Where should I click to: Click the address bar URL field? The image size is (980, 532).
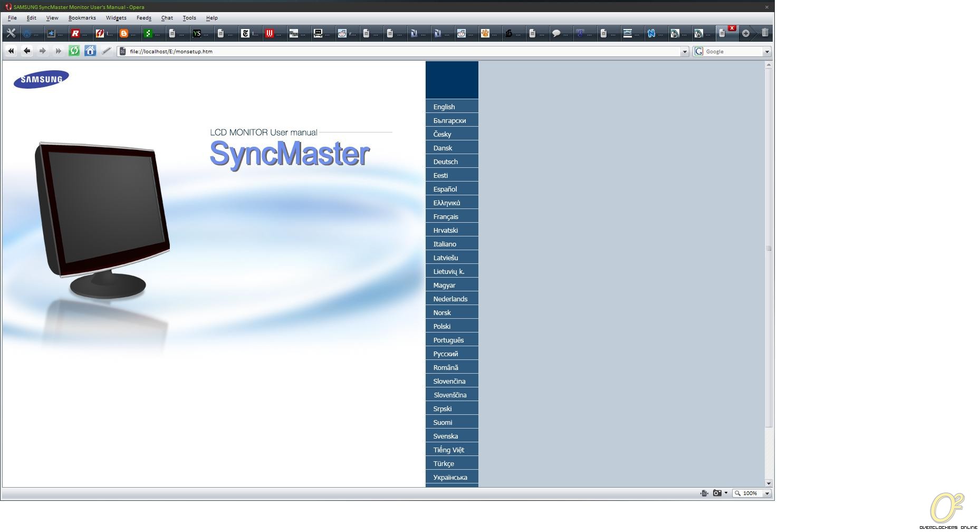(403, 51)
